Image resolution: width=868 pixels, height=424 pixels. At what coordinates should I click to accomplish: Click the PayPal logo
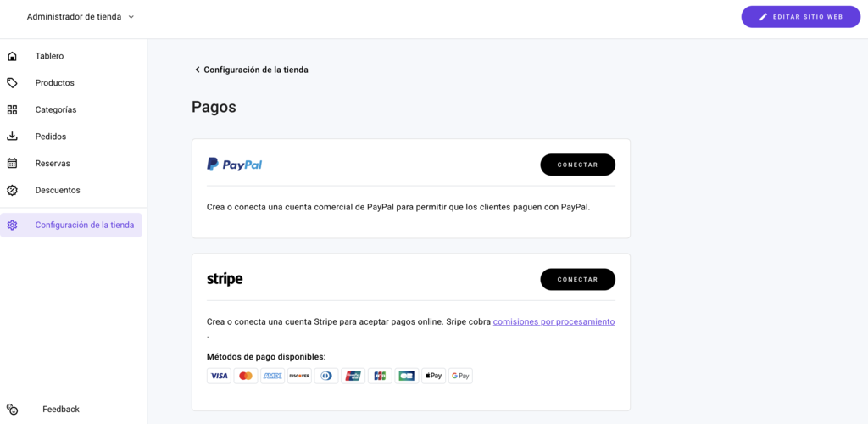[x=235, y=165]
